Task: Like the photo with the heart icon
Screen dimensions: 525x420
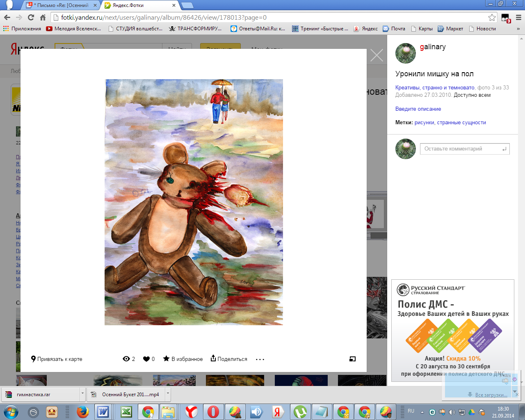Action: [x=146, y=359]
